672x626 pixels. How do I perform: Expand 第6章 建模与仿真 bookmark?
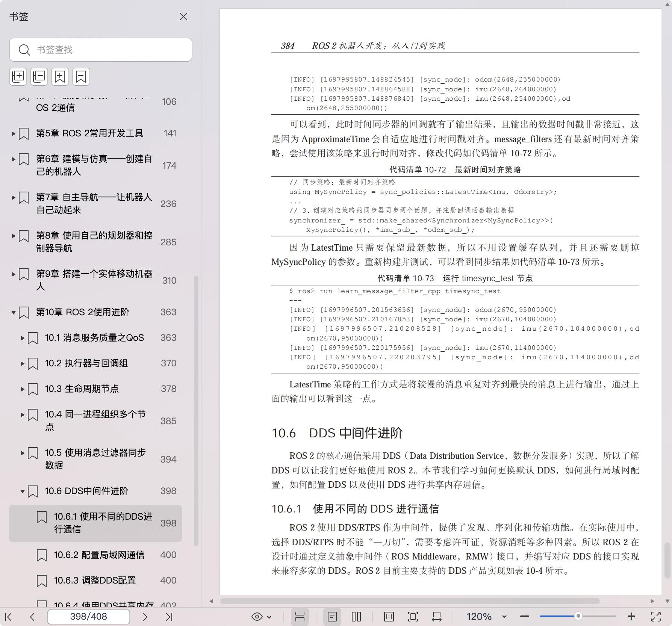14,159
